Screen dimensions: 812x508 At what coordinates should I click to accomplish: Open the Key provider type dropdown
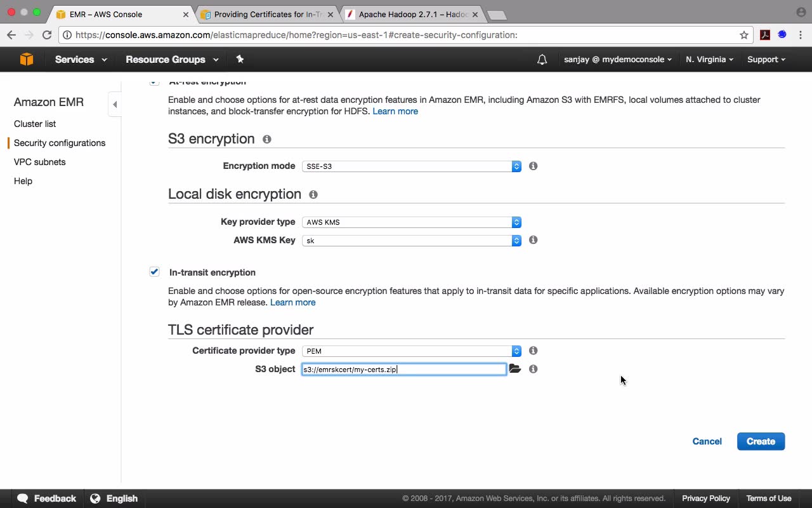pyautogui.click(x=412, y=222)
